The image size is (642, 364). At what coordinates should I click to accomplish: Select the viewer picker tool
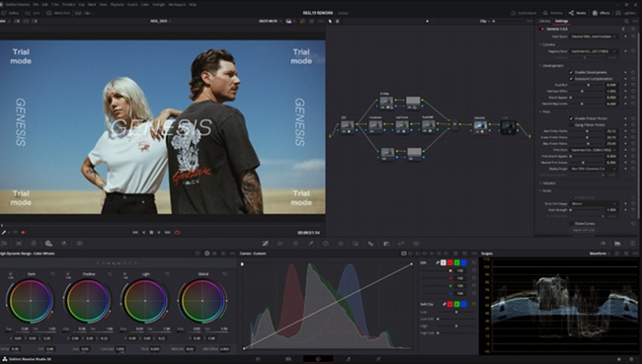(4, 232)
